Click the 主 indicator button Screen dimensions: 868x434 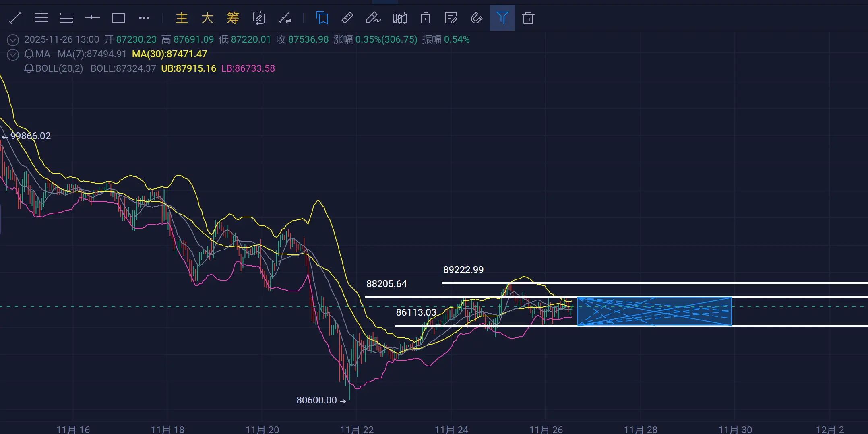tap(182, 18)
